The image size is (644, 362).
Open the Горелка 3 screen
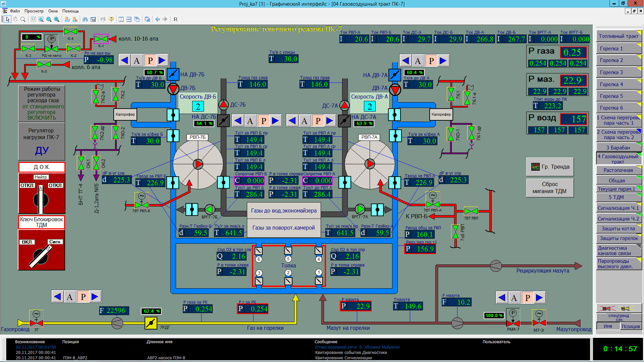[x=619, y=72]
